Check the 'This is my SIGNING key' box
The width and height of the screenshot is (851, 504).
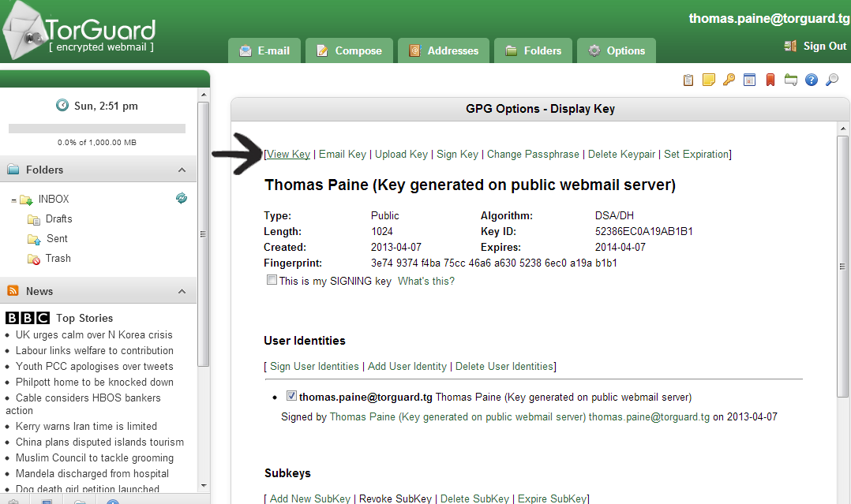tap(272, 280)
